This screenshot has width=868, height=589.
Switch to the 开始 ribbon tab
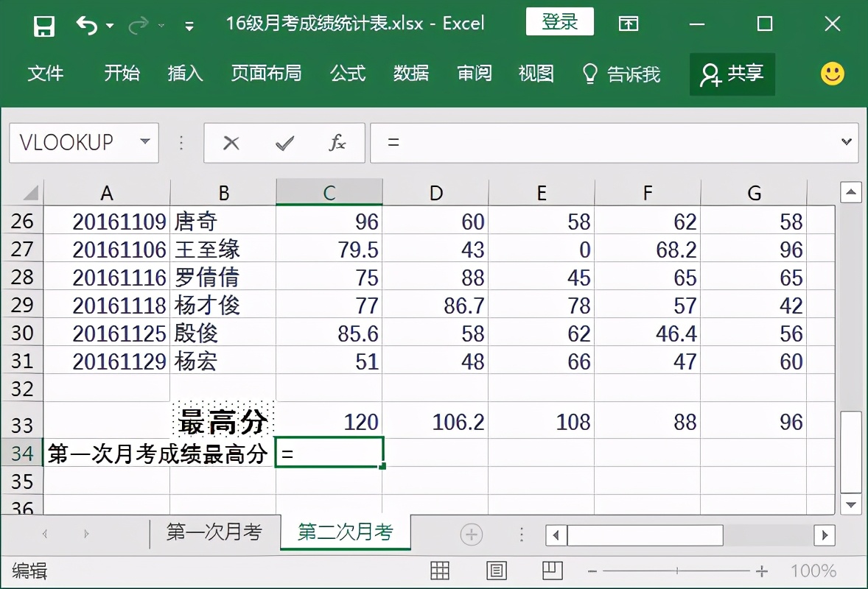122,74
